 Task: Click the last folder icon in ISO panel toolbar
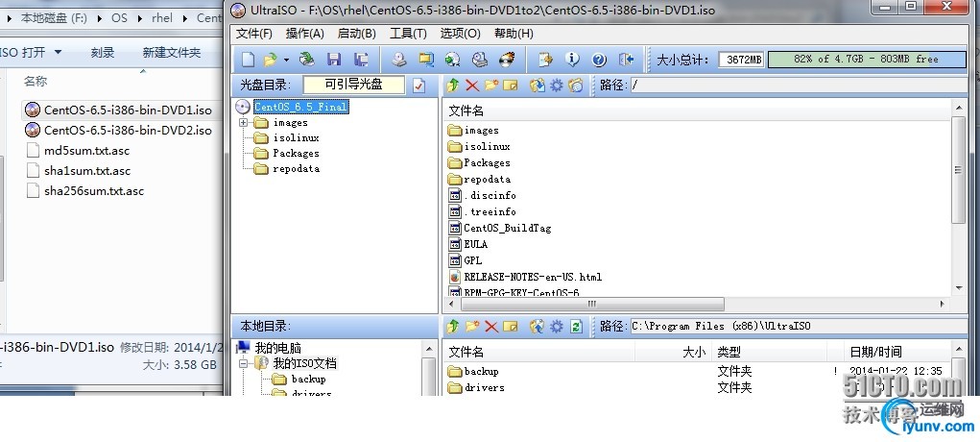click(576, 86)
